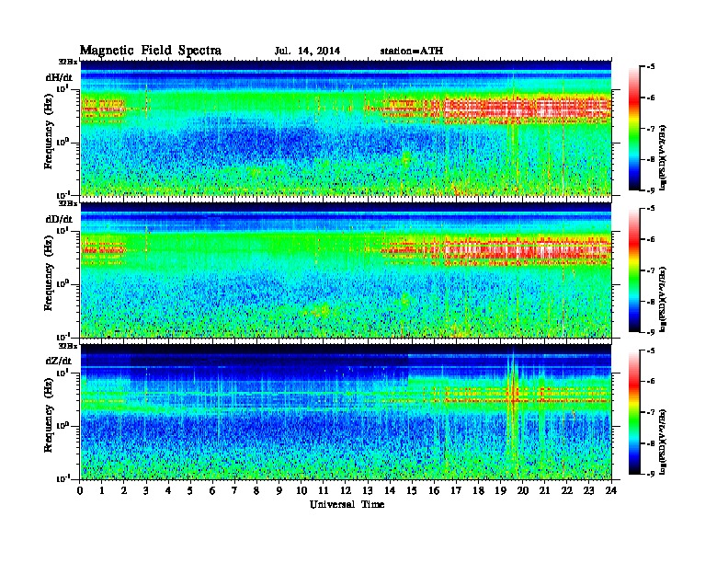Click hour tick label '0' on time axis

click(x=80, y=490)
